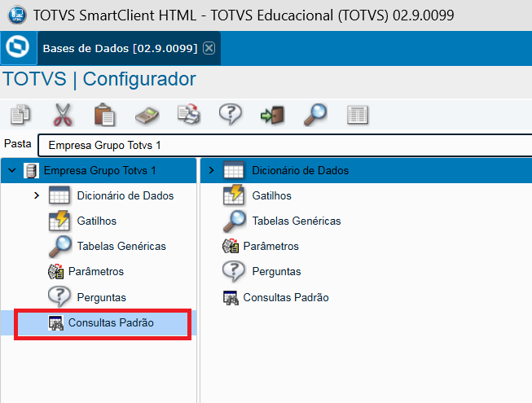Select Dicionário de Dados label in left tree
This screenshot has height=403, width=532.
[125, 195]
